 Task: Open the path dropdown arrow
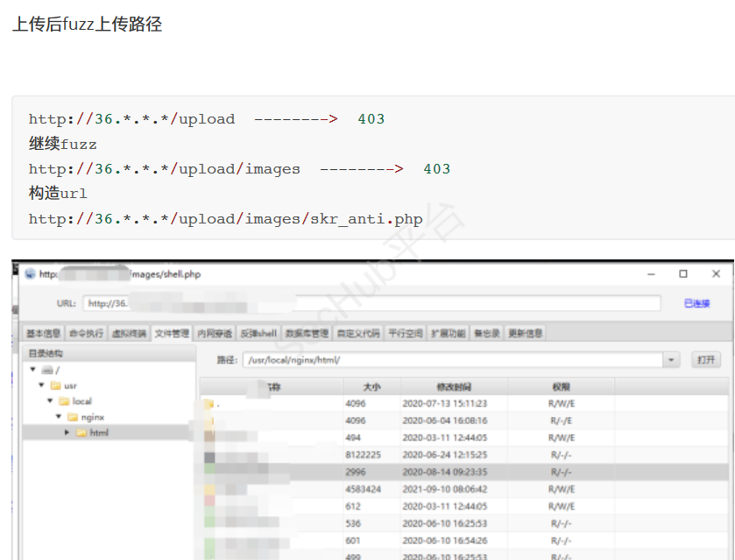point(671,360)
